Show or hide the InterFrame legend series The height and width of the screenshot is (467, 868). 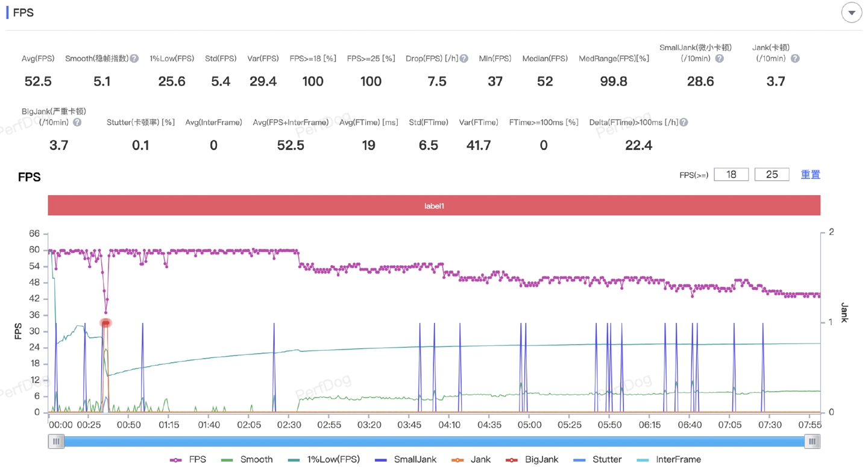click(x=668, y=459)
